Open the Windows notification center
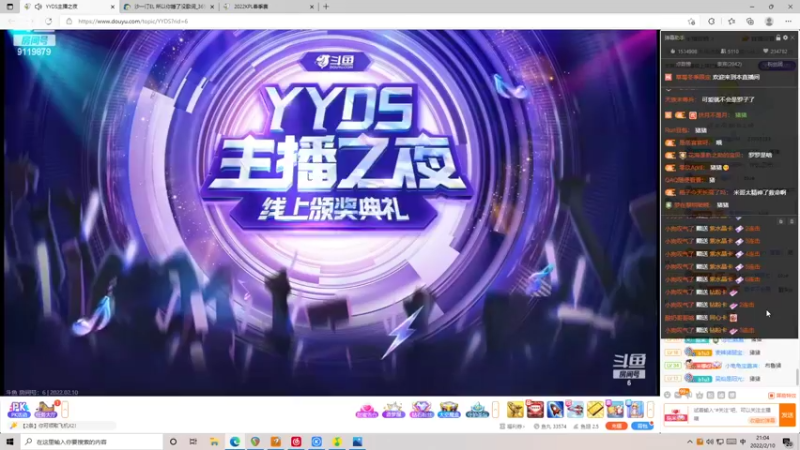Viewport: 800px width, 450px height. pyautogui.click(x=788, y=442)
